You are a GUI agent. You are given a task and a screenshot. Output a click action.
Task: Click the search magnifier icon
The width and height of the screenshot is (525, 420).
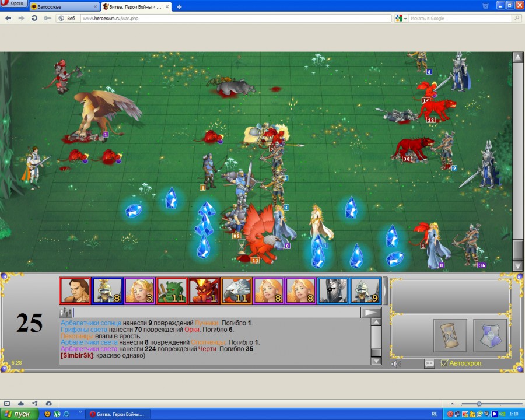click(x=517, y=19)
